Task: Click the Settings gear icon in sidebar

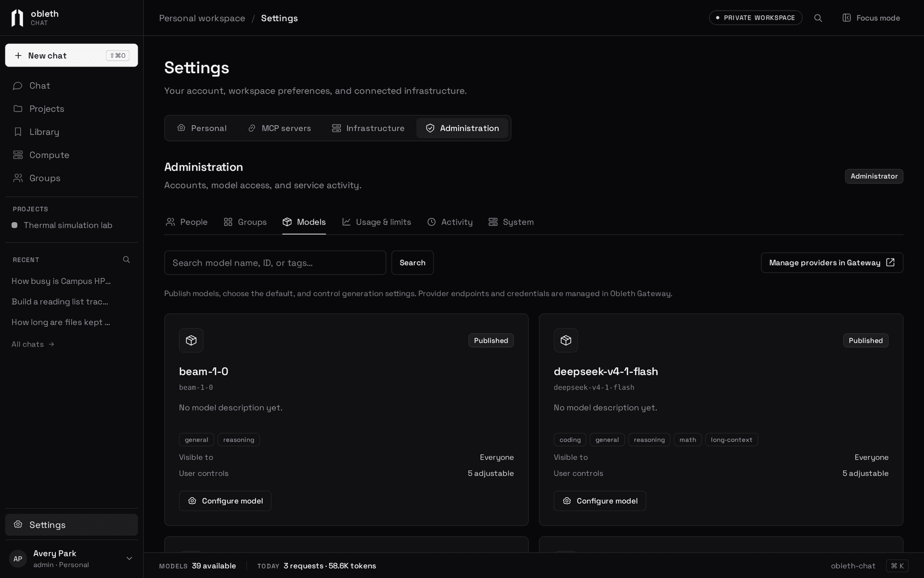Action: pyautogui.click(x=18, y=525)
